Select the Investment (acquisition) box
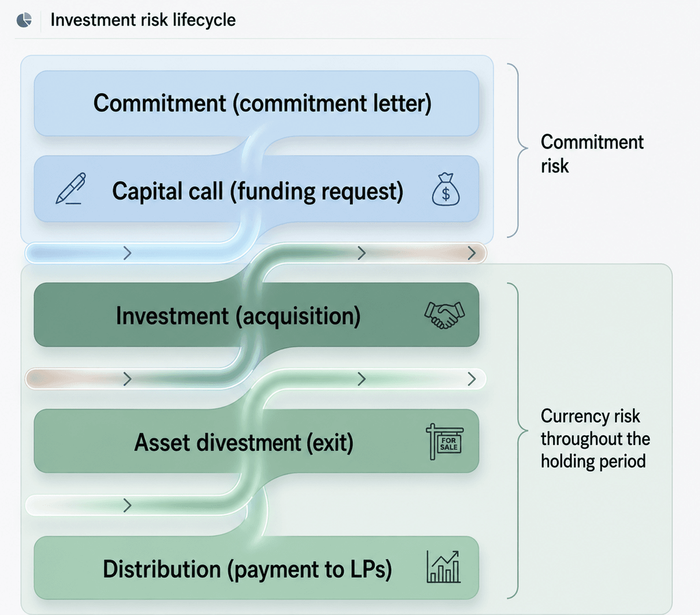 tap(257, 314)
